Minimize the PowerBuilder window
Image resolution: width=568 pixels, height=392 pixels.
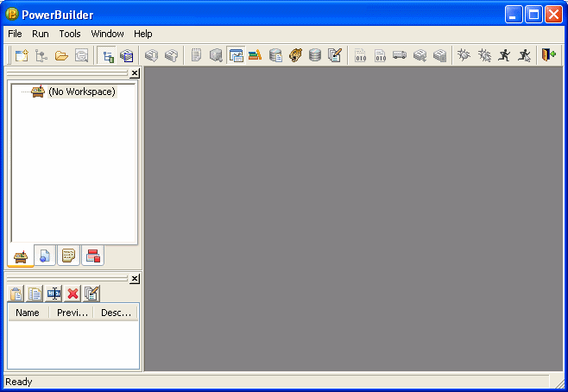pos(514,15)
